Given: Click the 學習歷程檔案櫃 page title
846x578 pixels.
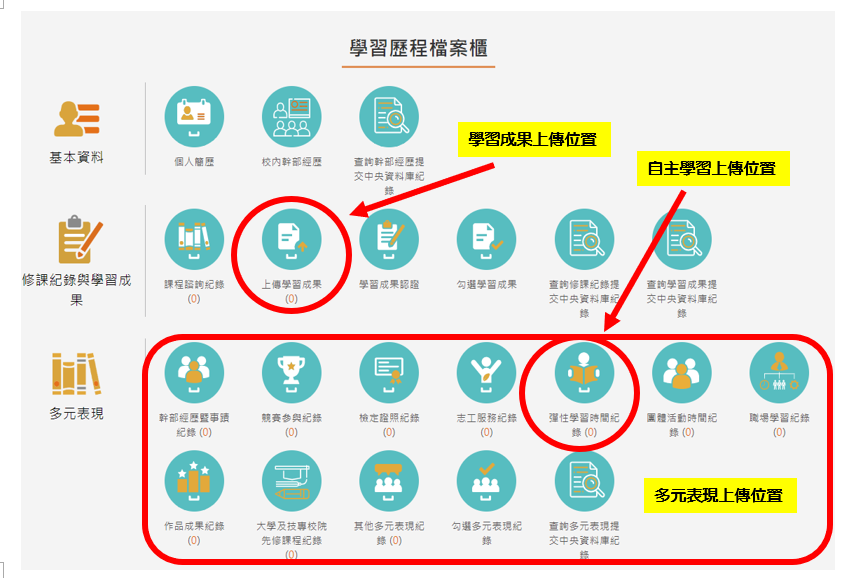Looking at the screenshot, I should (x=419, y=48).
